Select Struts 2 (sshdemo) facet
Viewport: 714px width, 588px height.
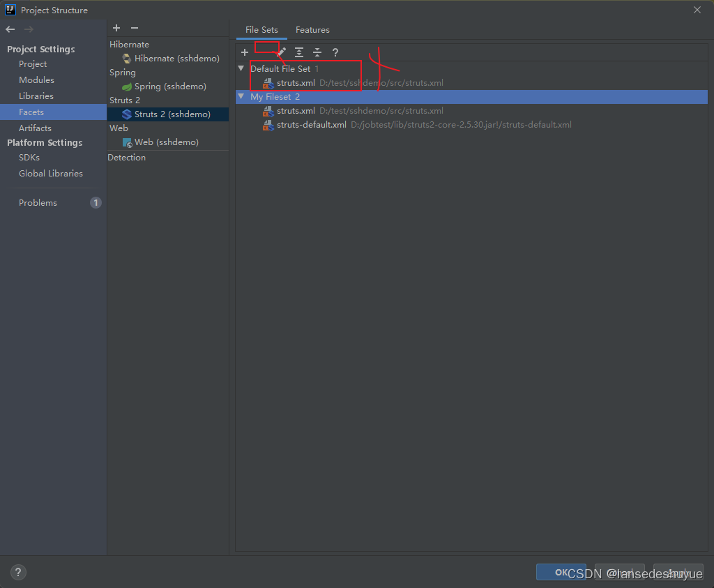168,114
